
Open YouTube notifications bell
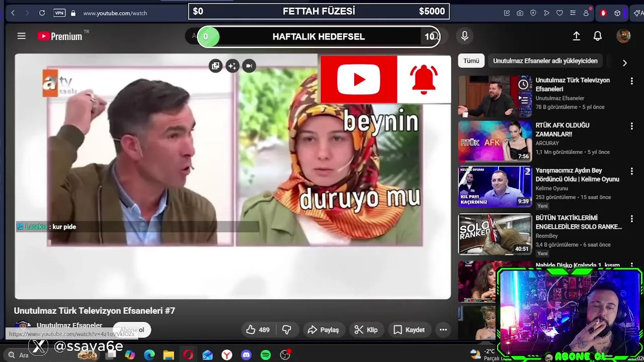598,36
